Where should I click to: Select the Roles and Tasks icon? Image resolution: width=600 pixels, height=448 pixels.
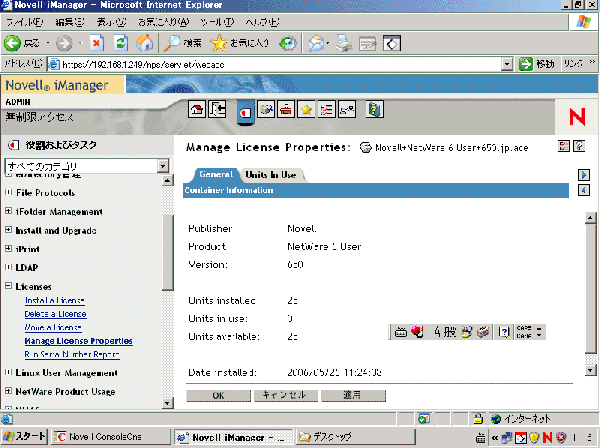click(x=246, y=112)
